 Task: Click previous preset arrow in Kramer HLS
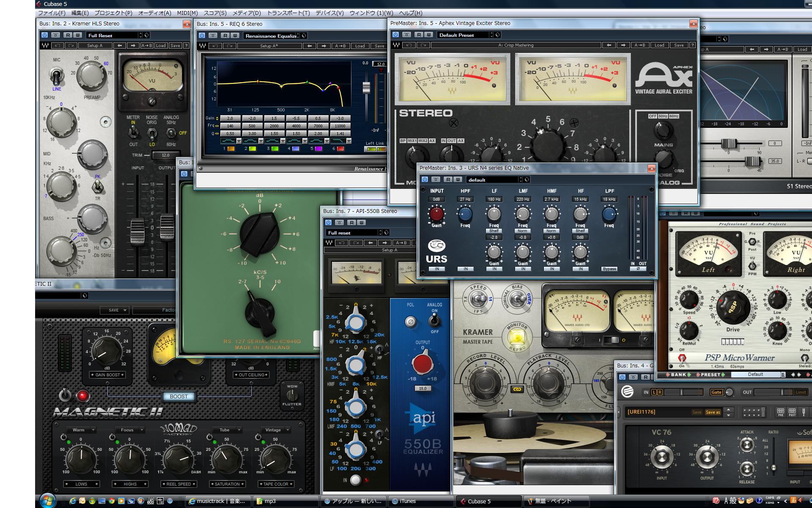point(120,45)
